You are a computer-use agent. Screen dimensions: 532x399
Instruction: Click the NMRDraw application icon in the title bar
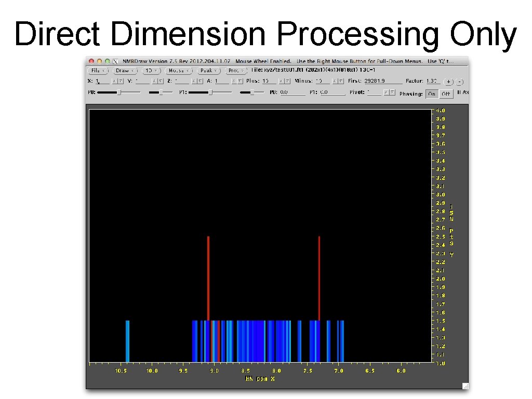[x=115, y=61]
